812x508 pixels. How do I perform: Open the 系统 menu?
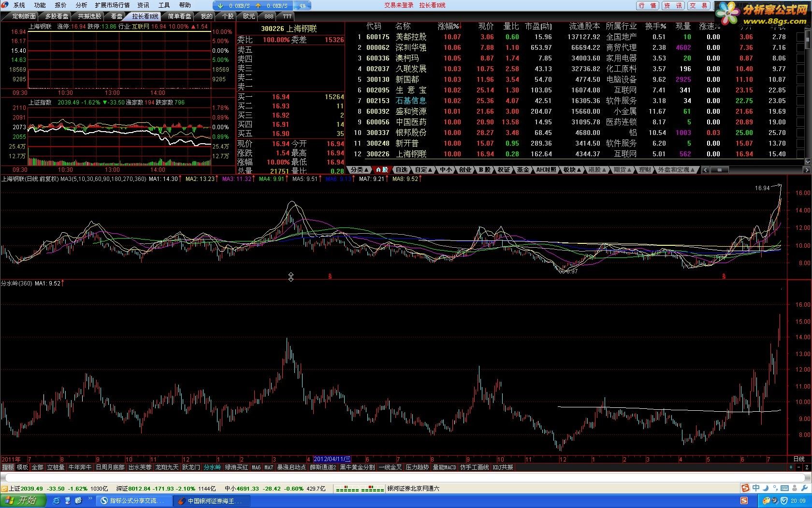point(19,5)
